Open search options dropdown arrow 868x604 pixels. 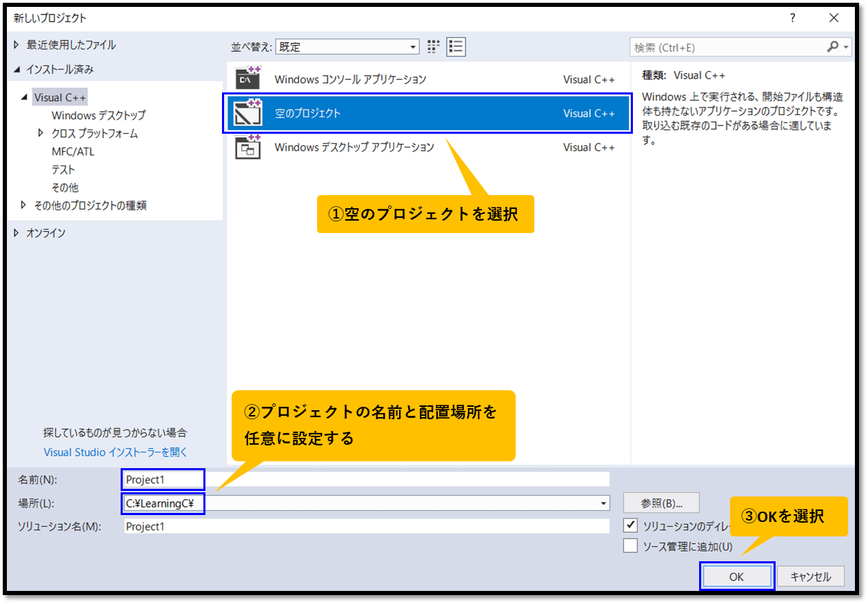coord(847,47)
